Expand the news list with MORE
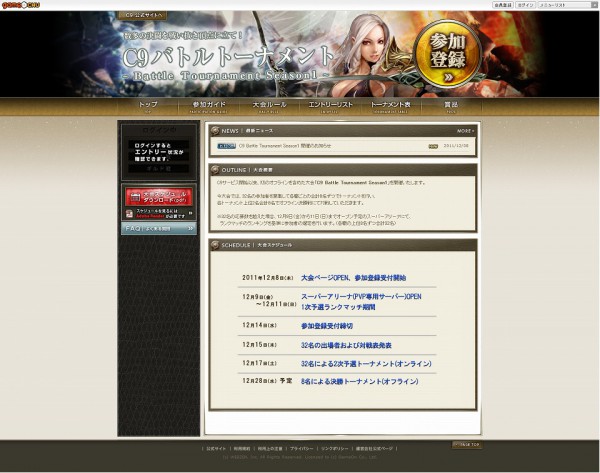The height and width of the screenshot is (473, 600). pos(465,130)
